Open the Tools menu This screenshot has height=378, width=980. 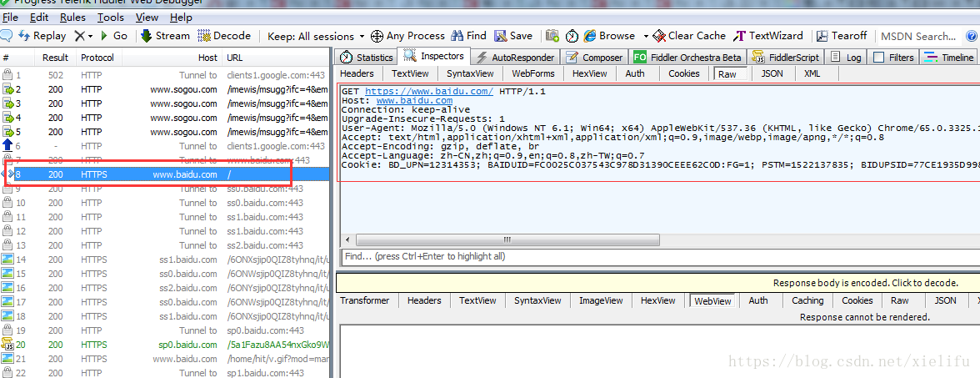111,17
